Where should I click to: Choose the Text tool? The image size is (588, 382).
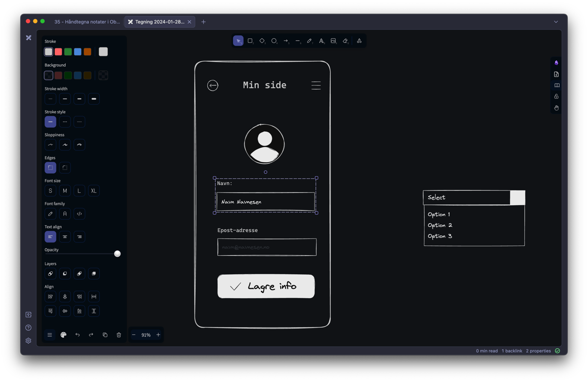[321, 41]
